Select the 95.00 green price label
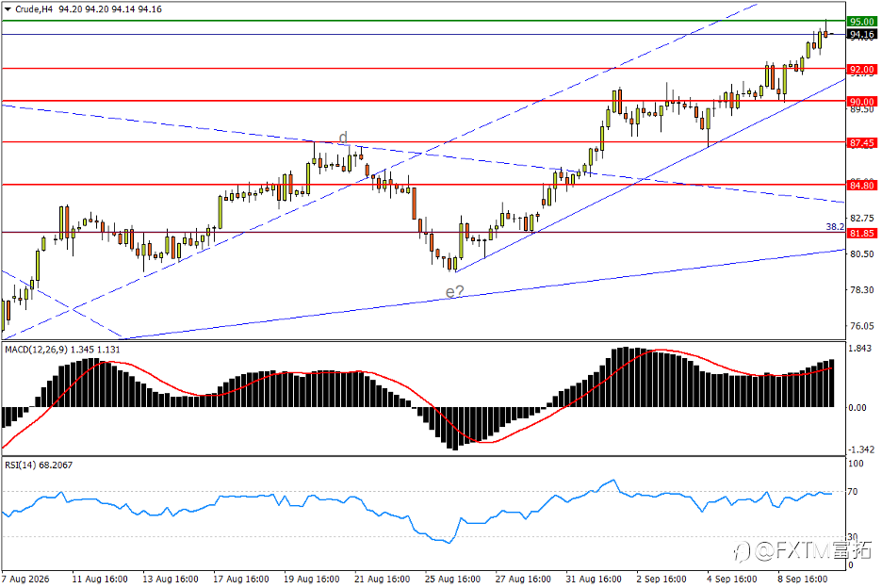Screen dimensions: 882x588 pyautogui.click(x=862, y=22)
